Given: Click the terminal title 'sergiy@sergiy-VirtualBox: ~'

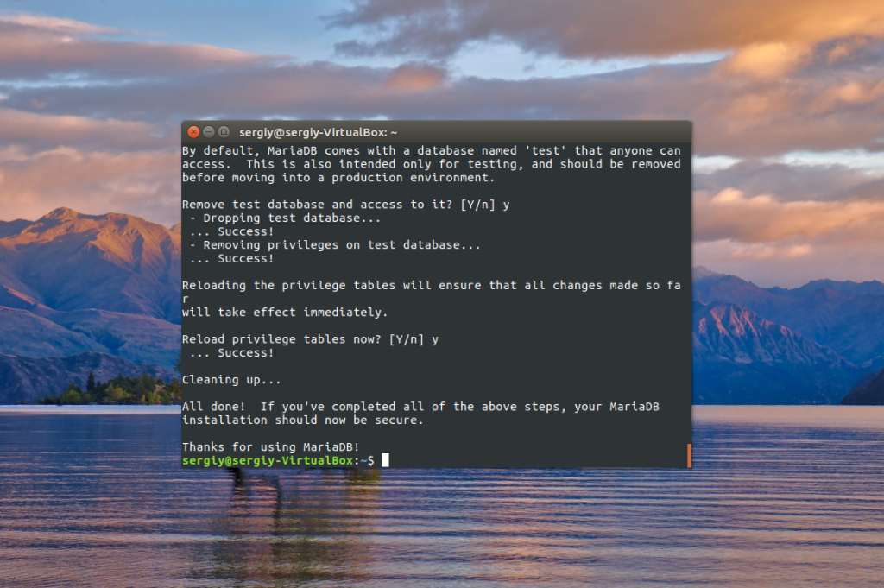Looking at the screenshot, I should pos(318,132).
